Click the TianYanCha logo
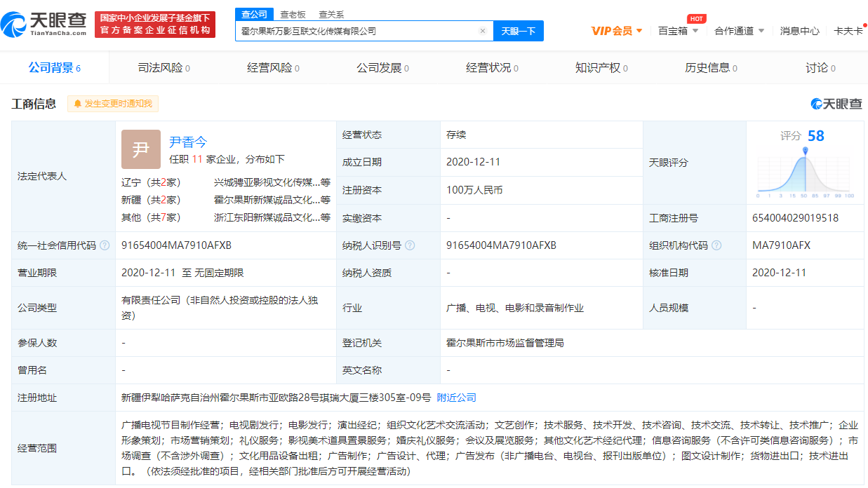This screenshot has width=868, height=488. click(44, 25)
